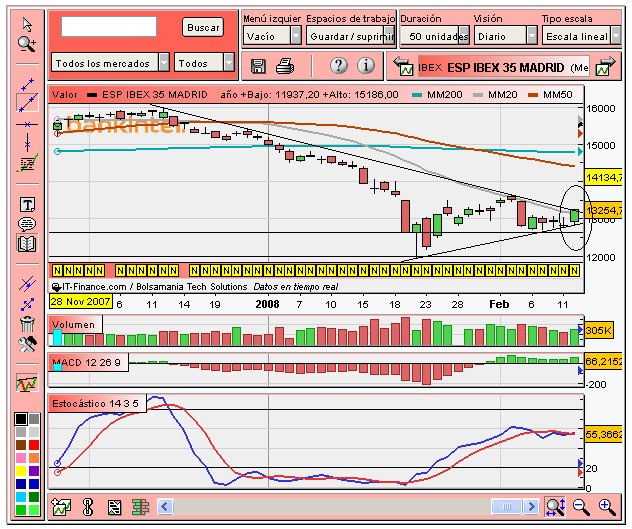The width and height of the screenshot is (632, 529).
Task: Select the arrow pointer tool
Action: pyautogui.click(x=27, y=25)
